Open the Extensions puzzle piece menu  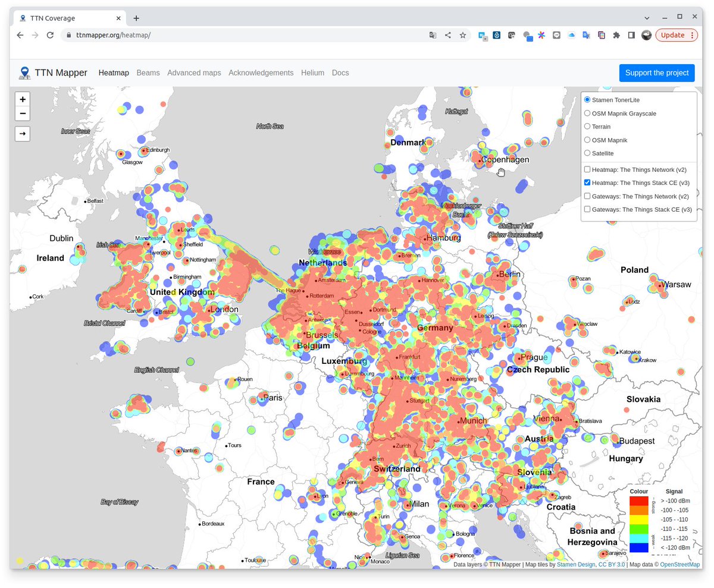(616, 36)
